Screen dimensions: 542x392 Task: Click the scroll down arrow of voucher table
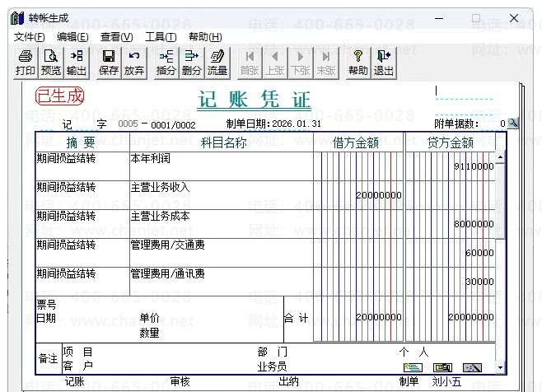click(x=501, y=367)
